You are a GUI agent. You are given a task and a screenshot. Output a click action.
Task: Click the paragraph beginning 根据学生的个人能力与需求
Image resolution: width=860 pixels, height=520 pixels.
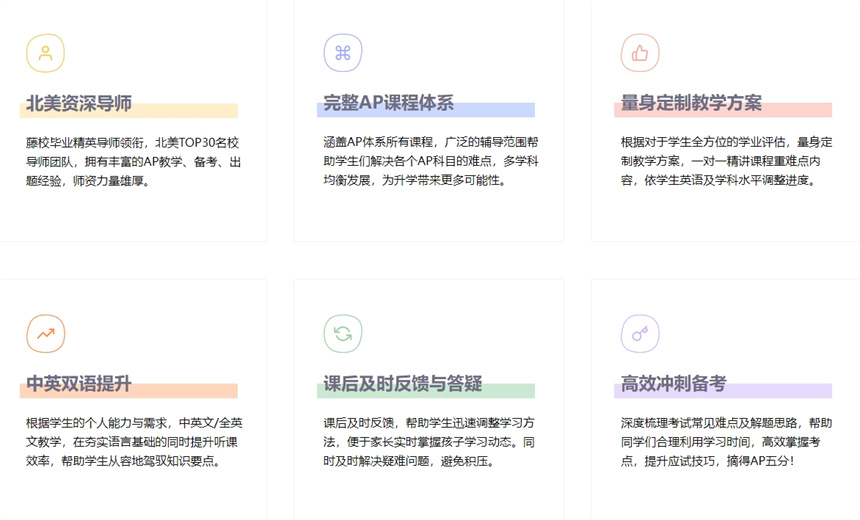134,442
